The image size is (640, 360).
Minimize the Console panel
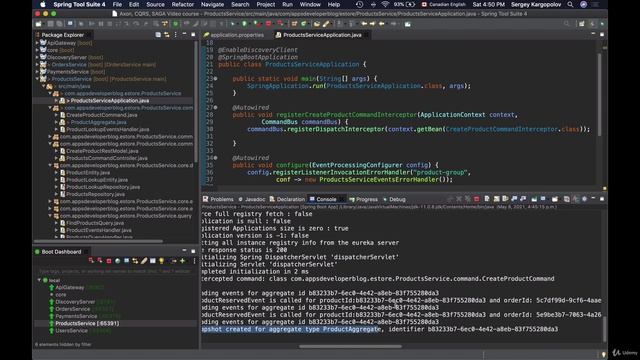(x=593, y=199)
